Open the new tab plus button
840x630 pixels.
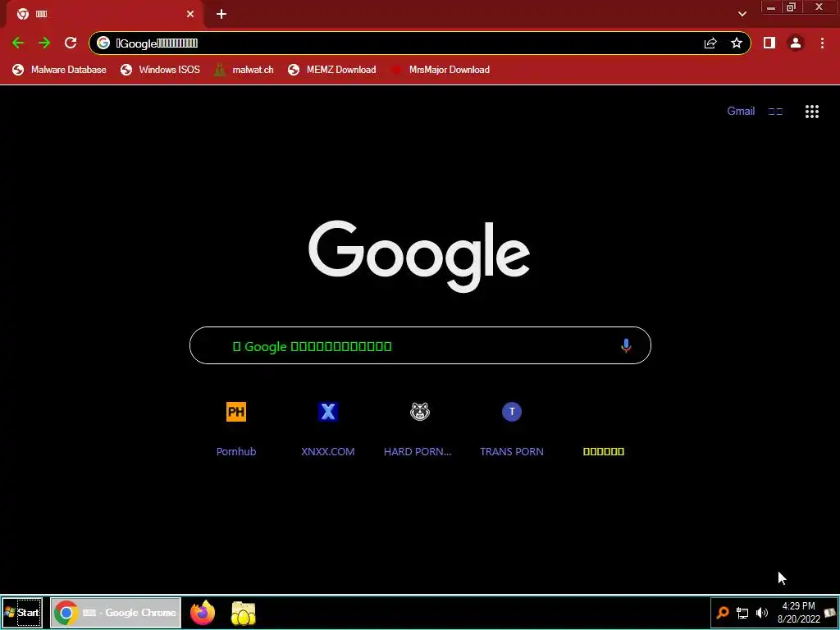pos(221,14)
